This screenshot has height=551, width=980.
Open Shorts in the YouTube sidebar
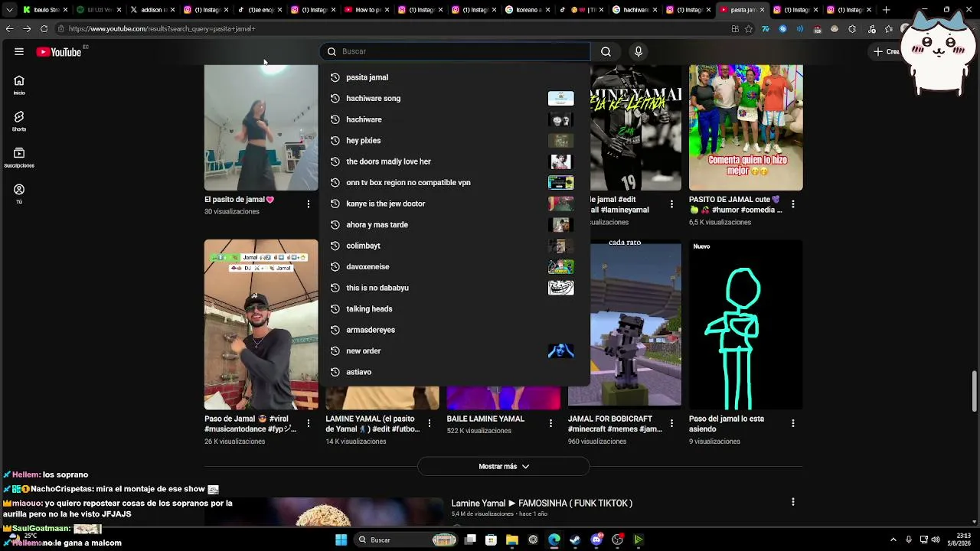19,121
